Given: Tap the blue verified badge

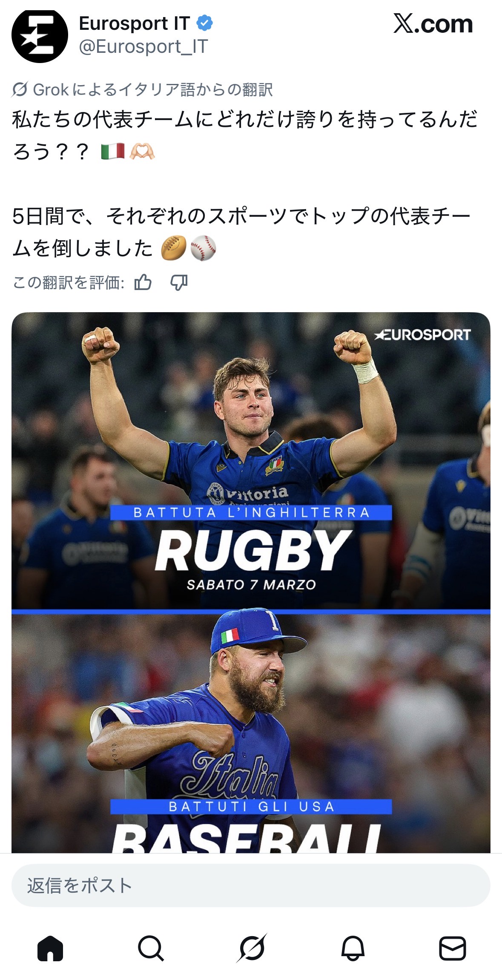Looking at the screenshot, I should pos(205,23).
